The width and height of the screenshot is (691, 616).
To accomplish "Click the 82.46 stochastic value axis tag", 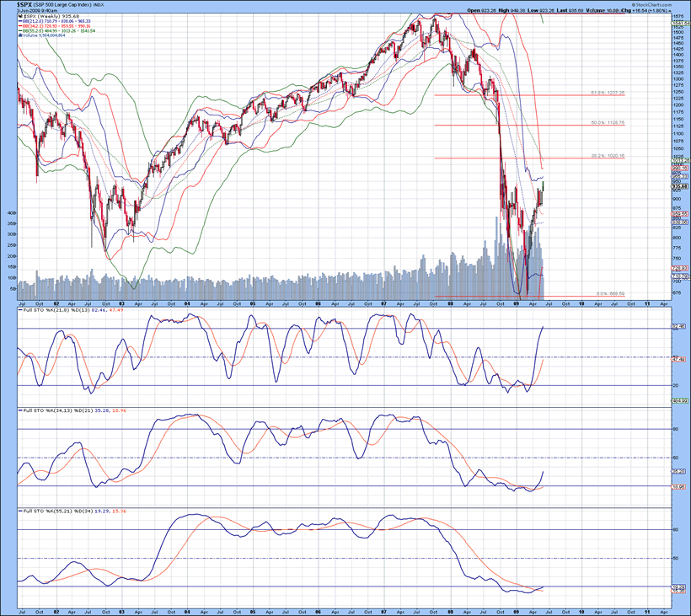I will tap(680, 326).
